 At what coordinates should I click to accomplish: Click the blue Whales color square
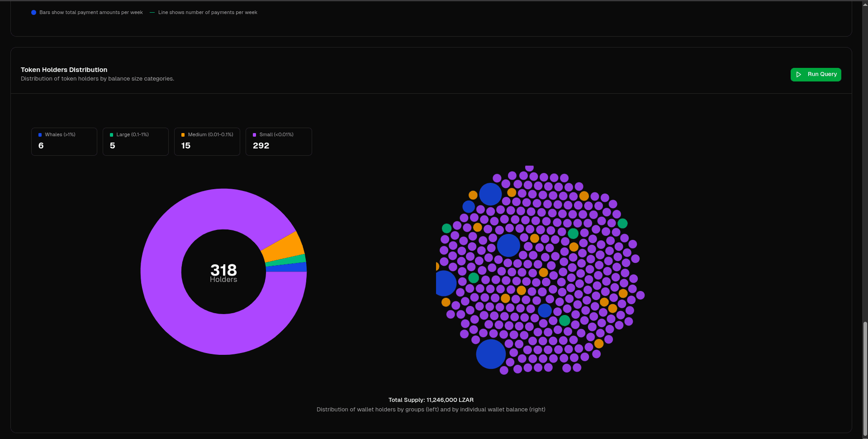(x=40, y=135)
